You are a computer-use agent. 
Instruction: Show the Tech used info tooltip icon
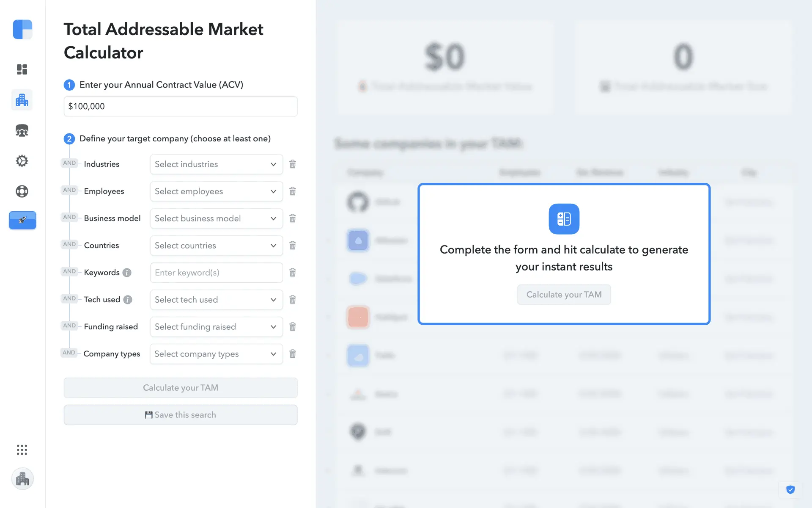tap(128, 300)
